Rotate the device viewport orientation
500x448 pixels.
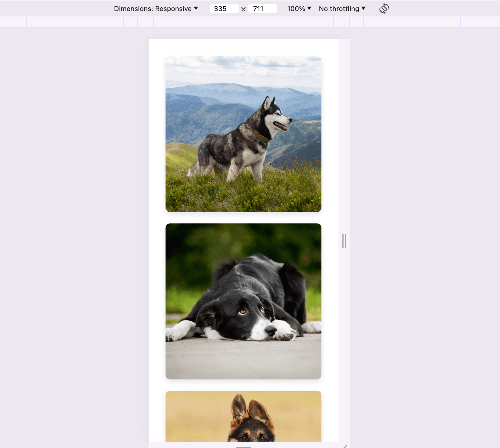coord(384,9)
